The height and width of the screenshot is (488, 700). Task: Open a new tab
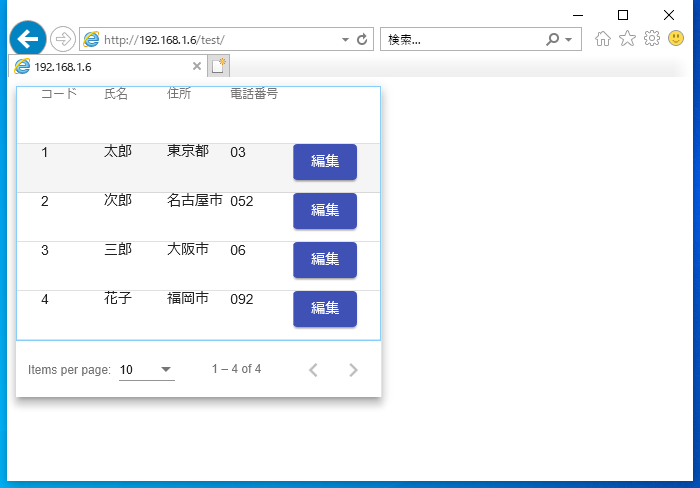(x=218, y=66)
